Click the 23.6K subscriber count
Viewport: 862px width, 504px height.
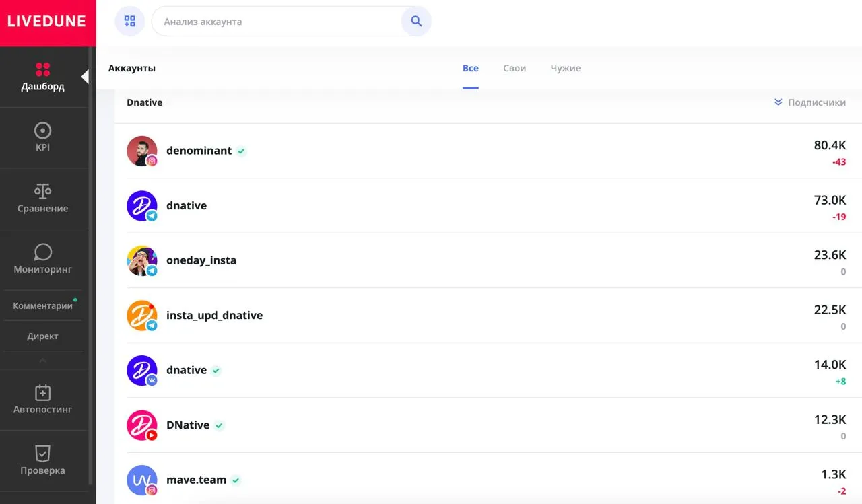pyautogui.click(x=830, y=255)
